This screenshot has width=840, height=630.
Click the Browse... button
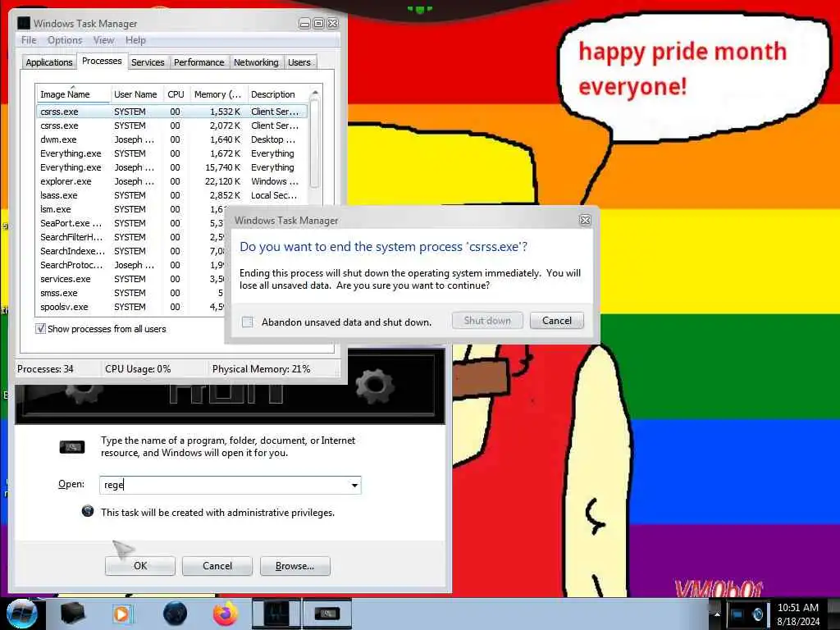point(294,566)
